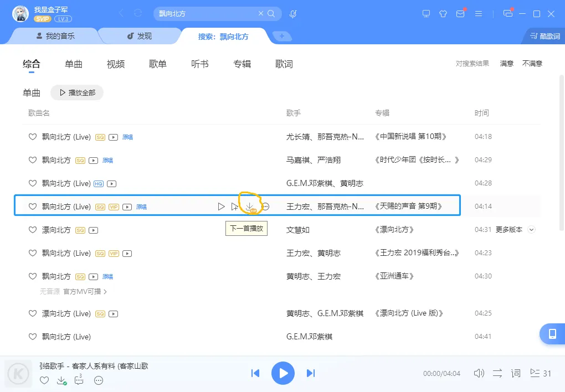Click the volume speaker icon

[x=479, y=373]
